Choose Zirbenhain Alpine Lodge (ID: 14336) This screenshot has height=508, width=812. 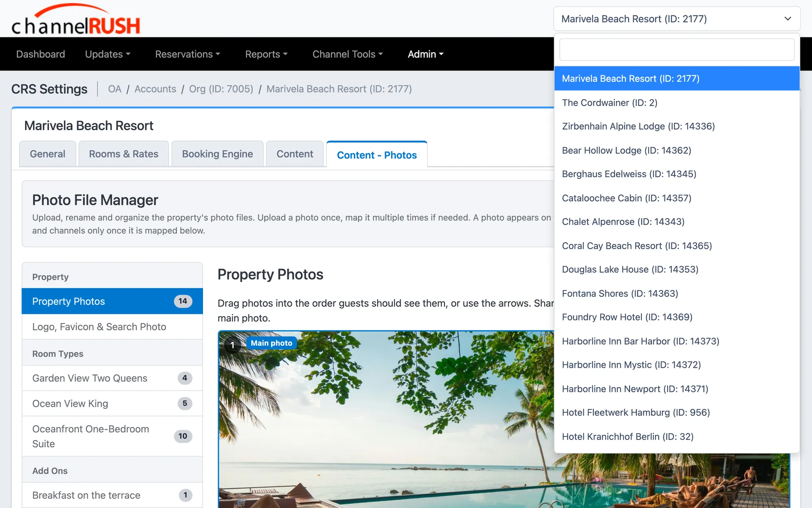pos(677,126)
